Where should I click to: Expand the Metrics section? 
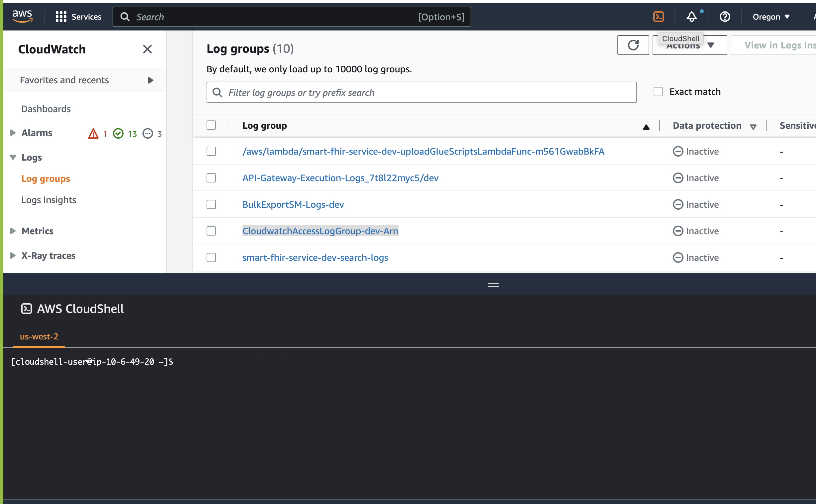[13, 231]
